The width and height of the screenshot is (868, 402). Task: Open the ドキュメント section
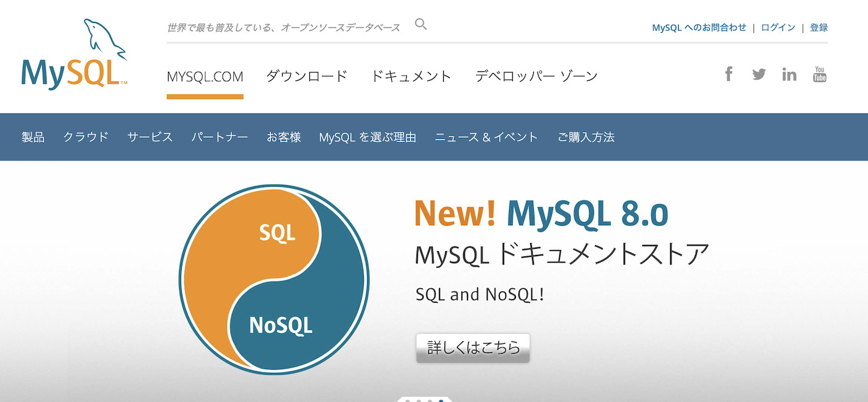tap(411, 76)
